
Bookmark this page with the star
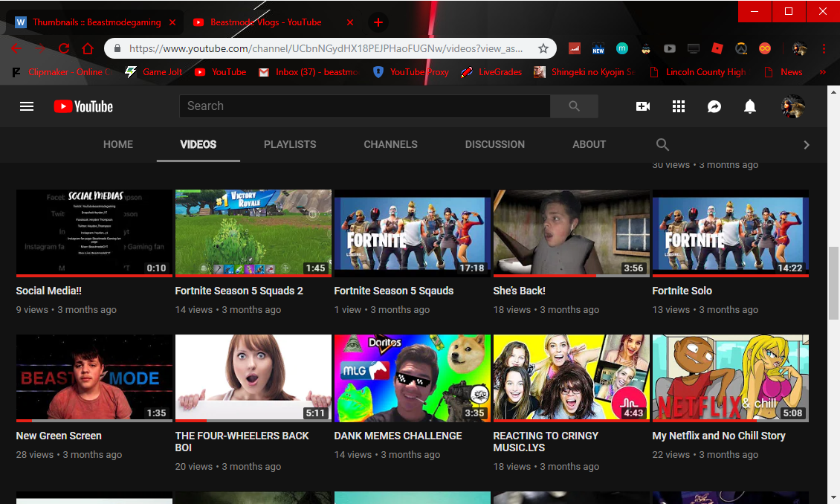543,49
